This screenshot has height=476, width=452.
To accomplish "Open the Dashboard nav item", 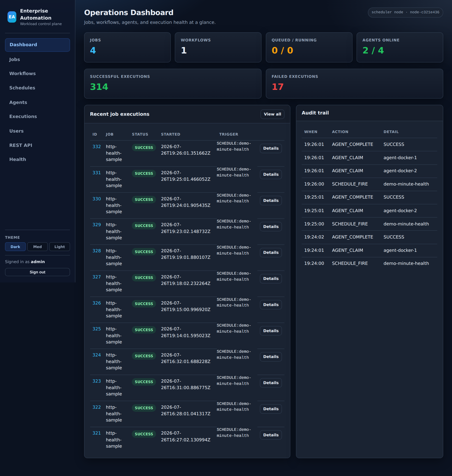I will (x=37, y=45).
